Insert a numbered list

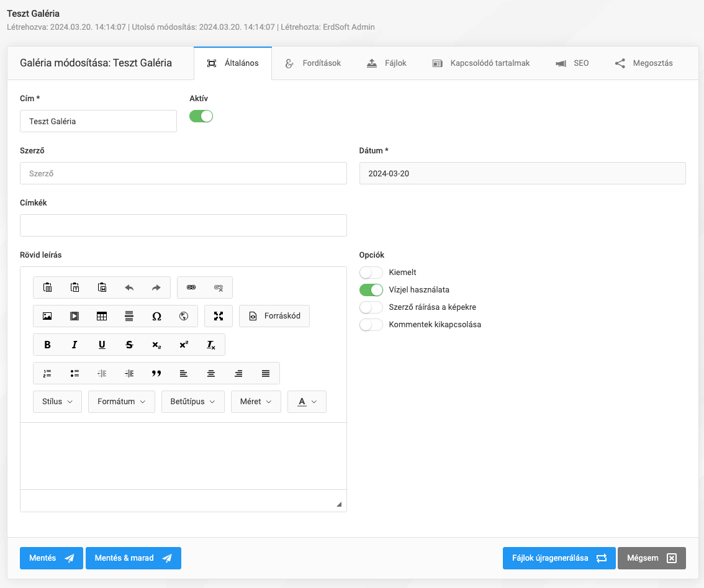click(47, 373)
